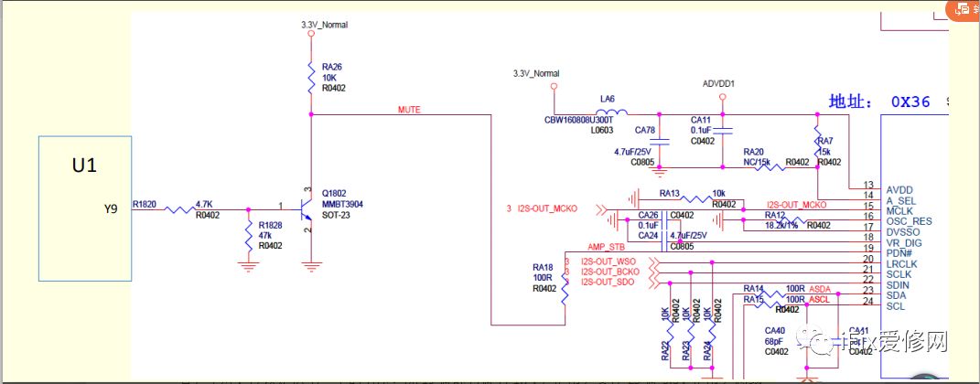Viewport: 980px width, 384px height.
Task: Select the red ASDA net label
Action: click(x=819, y=289)
